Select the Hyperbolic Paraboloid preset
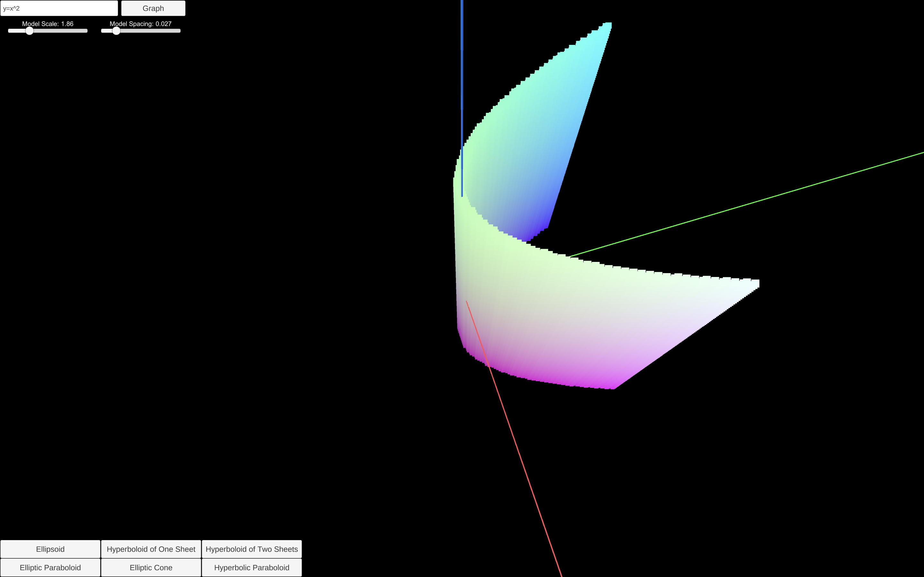The height and width of the screenshot is (577, 924). pos(252,567)
